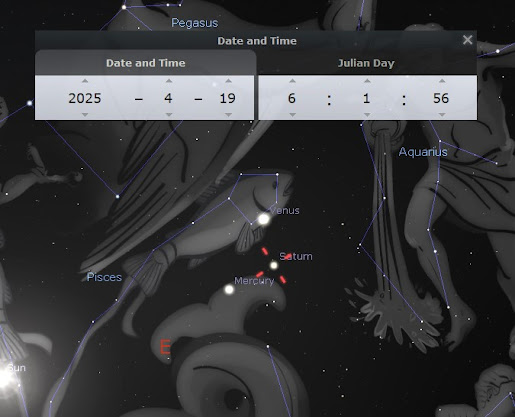Select the planet Mercury
Image resolution: width=515 pixels, height=417 pixels.
pos(229,289)
